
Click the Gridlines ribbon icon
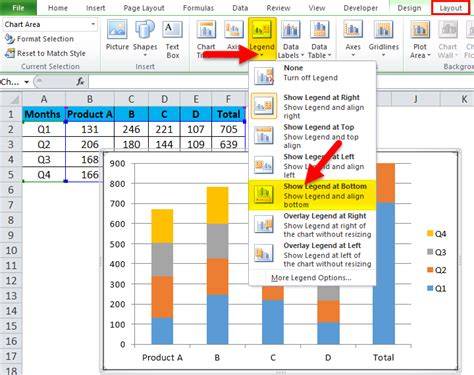tap(383, 30)
